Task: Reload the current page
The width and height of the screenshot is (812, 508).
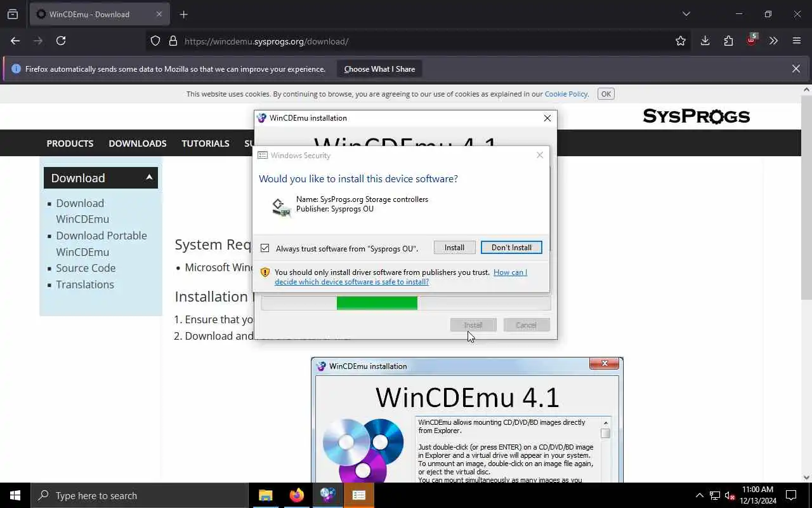Action: [x=61, y=41]
